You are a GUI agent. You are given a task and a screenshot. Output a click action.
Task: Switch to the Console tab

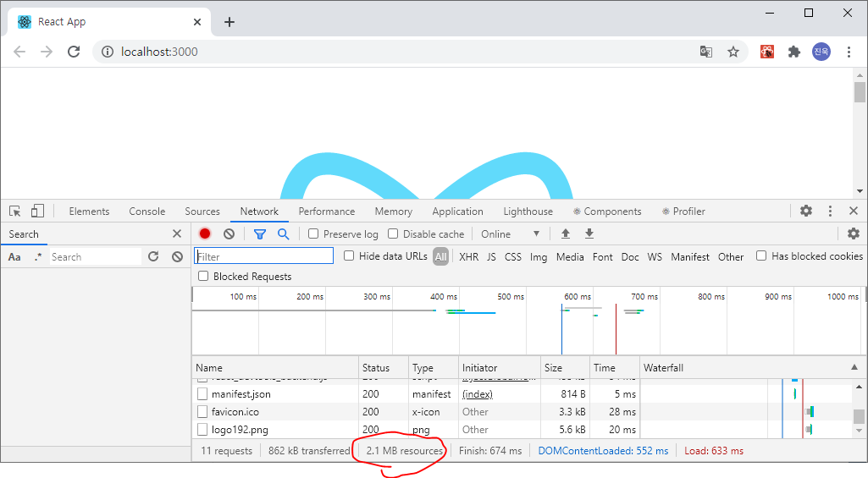pyautogui.click(x=147, y=212)
